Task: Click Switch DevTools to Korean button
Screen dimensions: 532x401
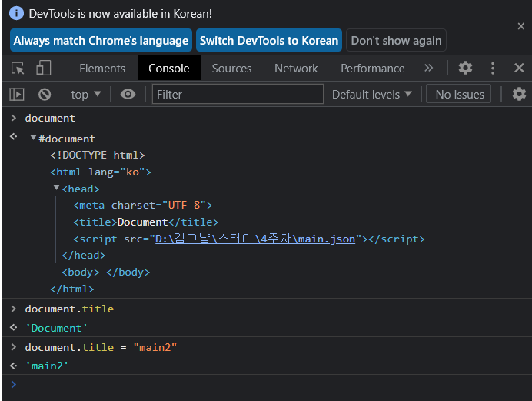Action: click(269, 40)
